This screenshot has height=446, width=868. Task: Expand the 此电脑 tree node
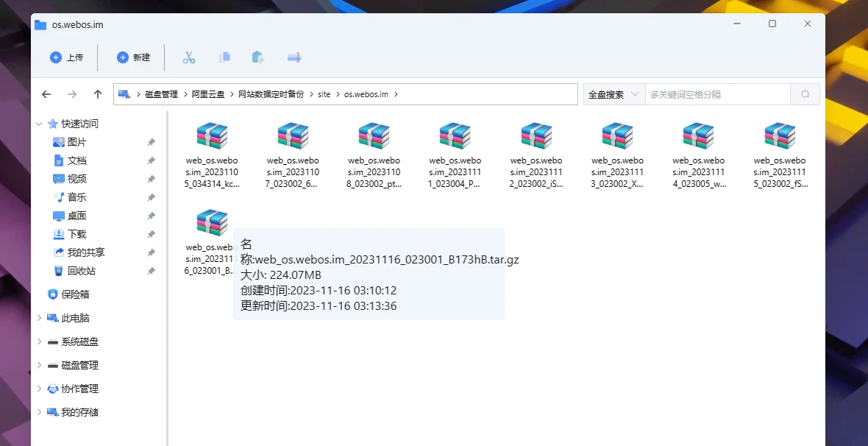[x=39, y=319]
